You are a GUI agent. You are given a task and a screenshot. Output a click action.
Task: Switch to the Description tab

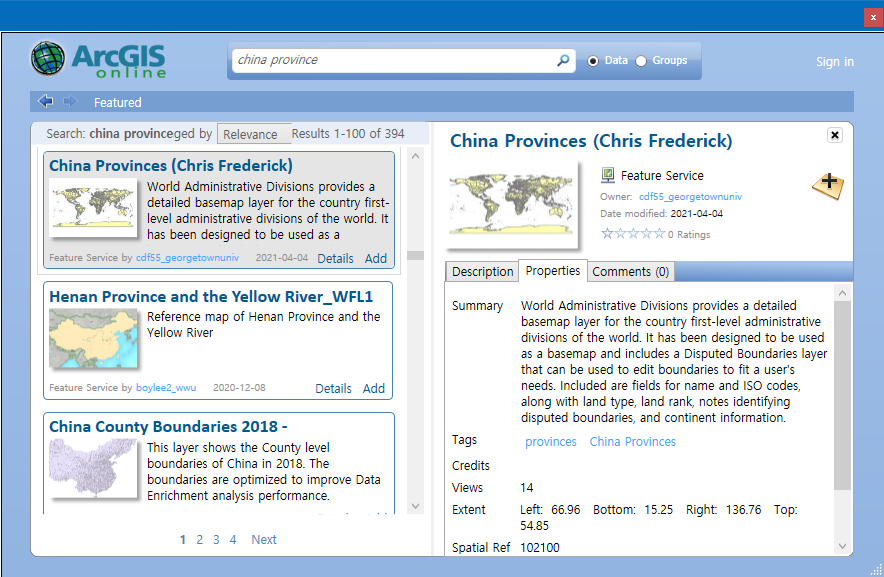[x=482, y=272]
